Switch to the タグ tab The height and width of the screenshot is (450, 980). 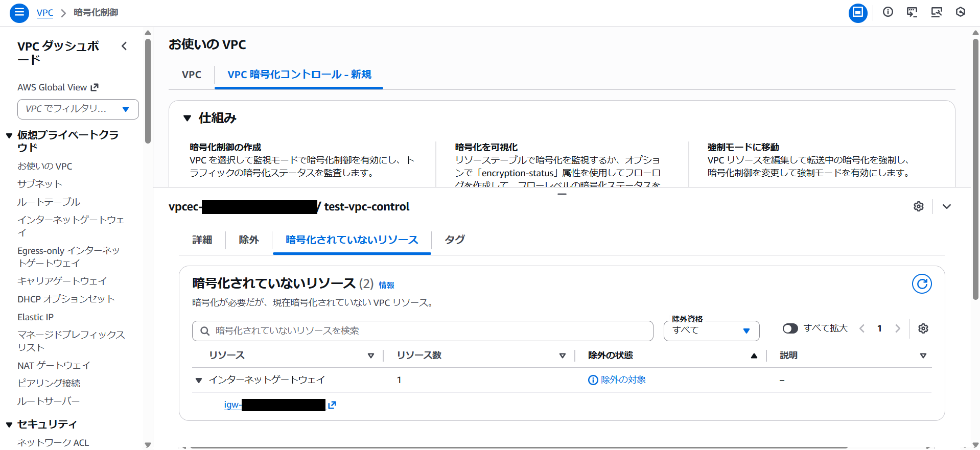click(455, 240)
